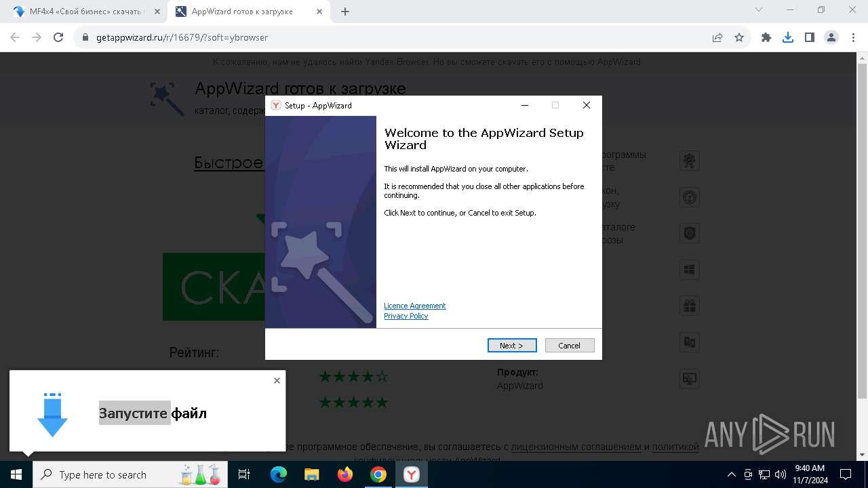The image size is (868, 488).
Task: Bookmark this page with star icon
Action: (739, 37)
